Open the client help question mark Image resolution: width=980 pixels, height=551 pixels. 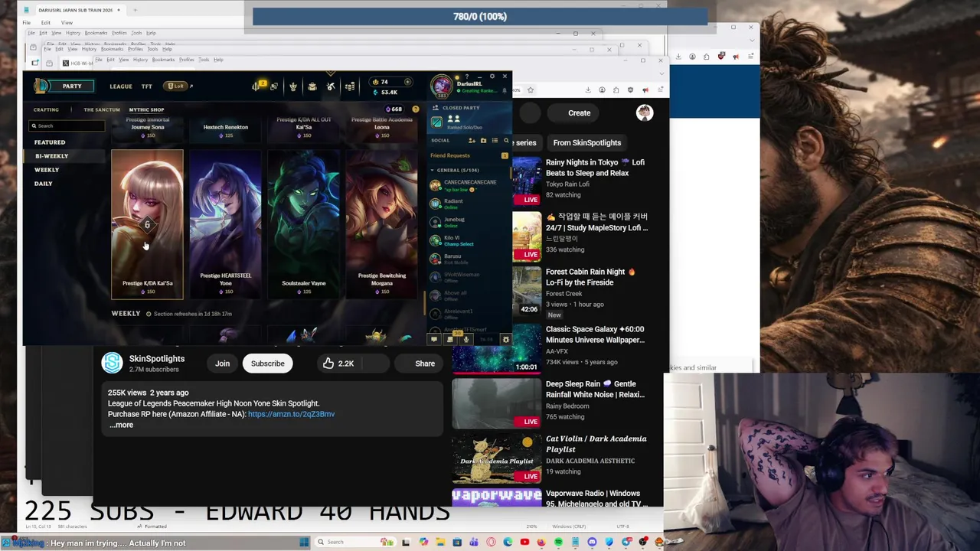pos(467,77)
